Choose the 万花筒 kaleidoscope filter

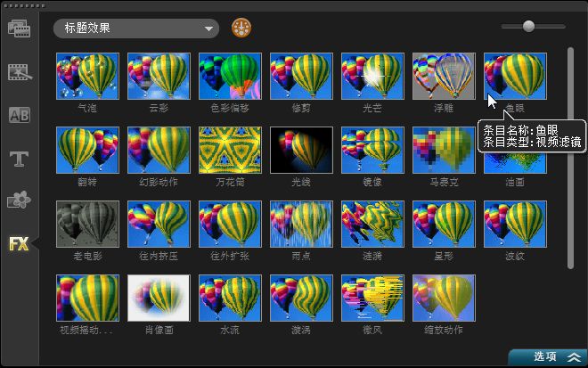point(230,150)
